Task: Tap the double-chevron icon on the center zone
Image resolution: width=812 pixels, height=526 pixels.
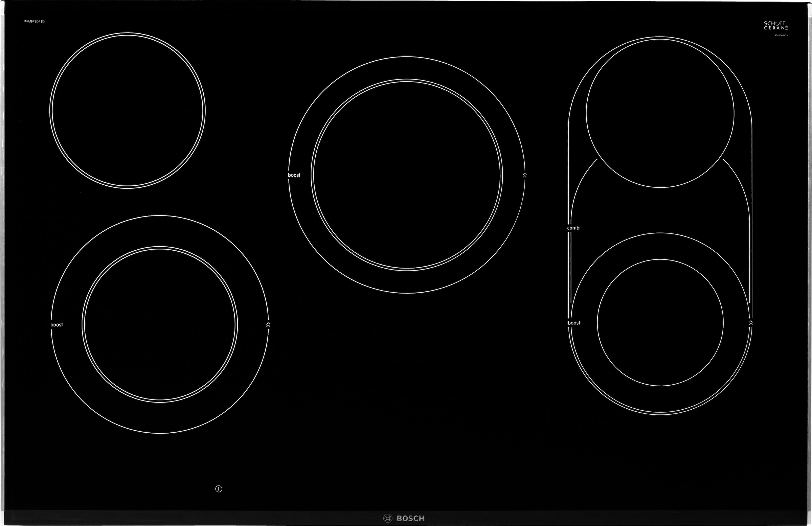Action: click(x=525, y=175)
